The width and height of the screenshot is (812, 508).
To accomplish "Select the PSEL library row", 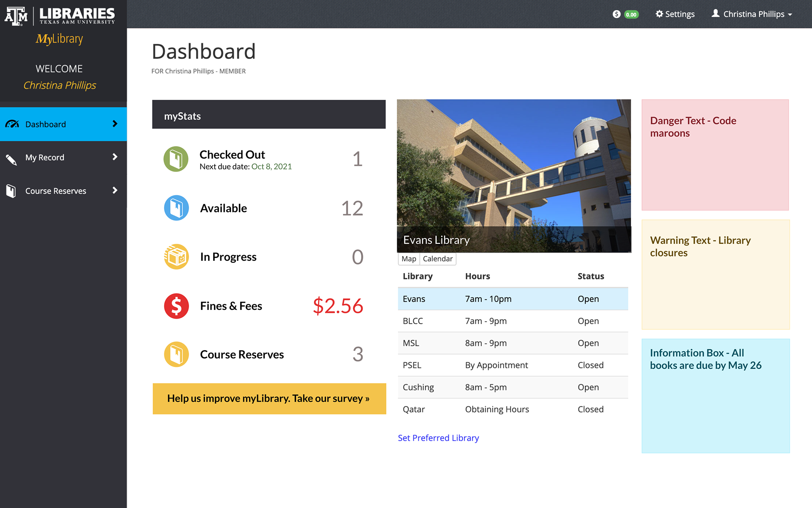I will point(513,365).
